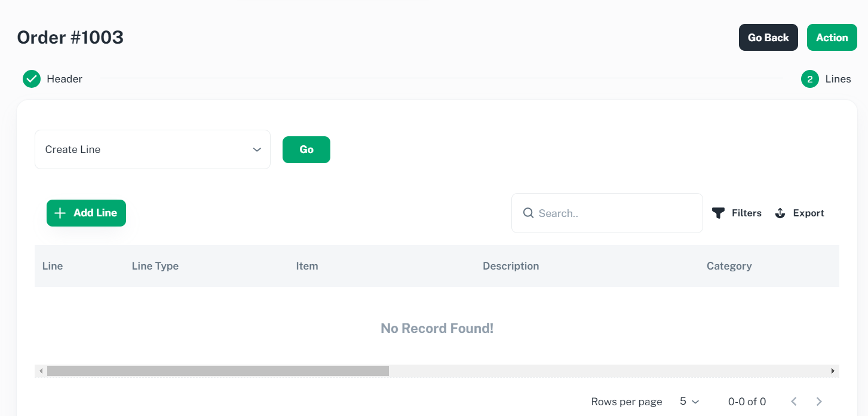Click the Go Back button
This screenshot has height=416, width=868.
point(768,37)
